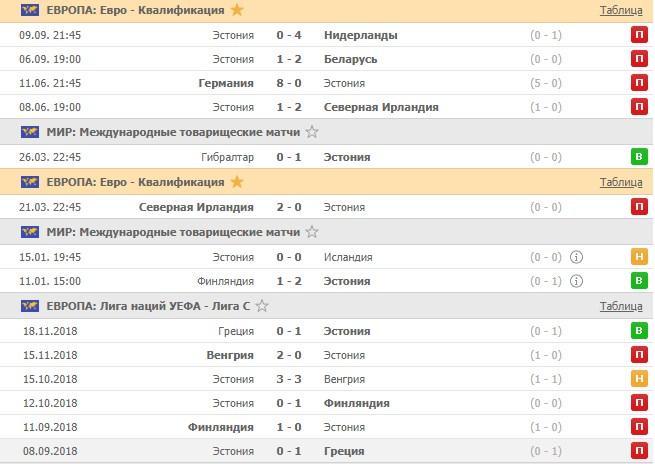The image size is (655, 464).
Task: Click green В badge for Греция–Эстония 18.11.2018
Action: tap(638, 331)
